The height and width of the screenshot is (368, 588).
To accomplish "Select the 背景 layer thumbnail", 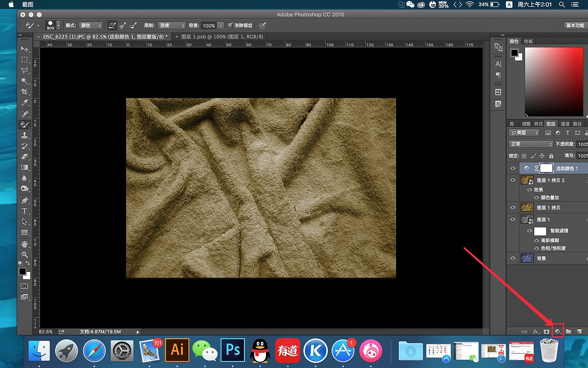I will 526,259.
